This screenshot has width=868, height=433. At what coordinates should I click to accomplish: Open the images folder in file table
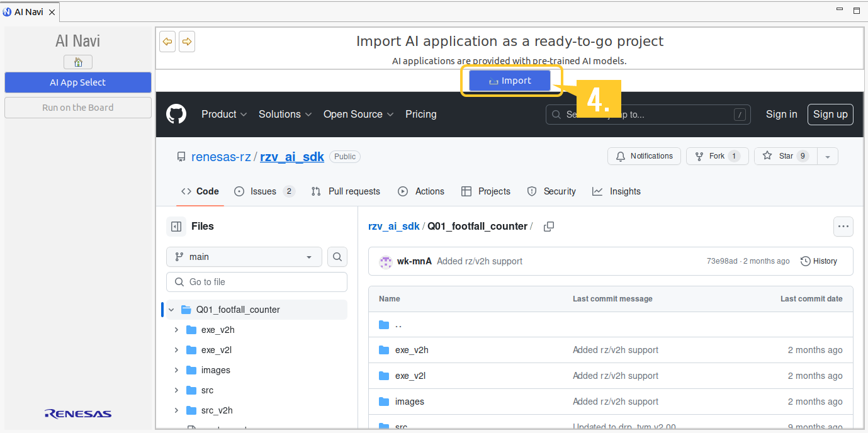(x=410, y=402)
